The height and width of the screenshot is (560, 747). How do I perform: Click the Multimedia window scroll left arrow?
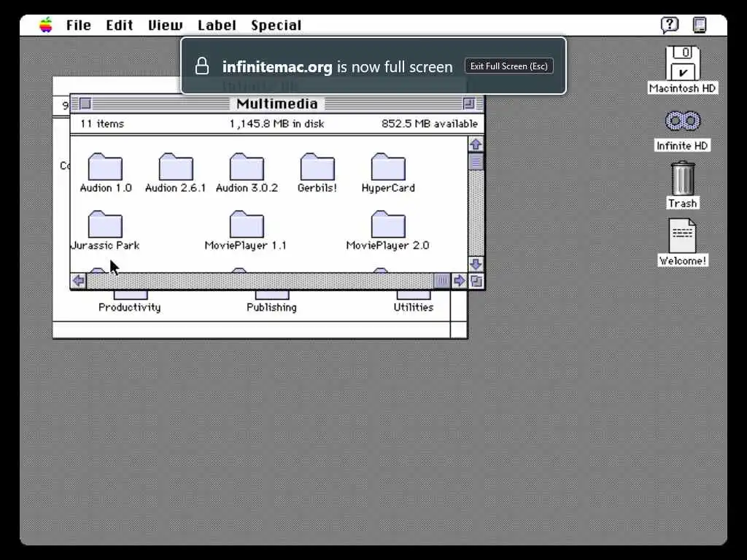coord(79,281)
